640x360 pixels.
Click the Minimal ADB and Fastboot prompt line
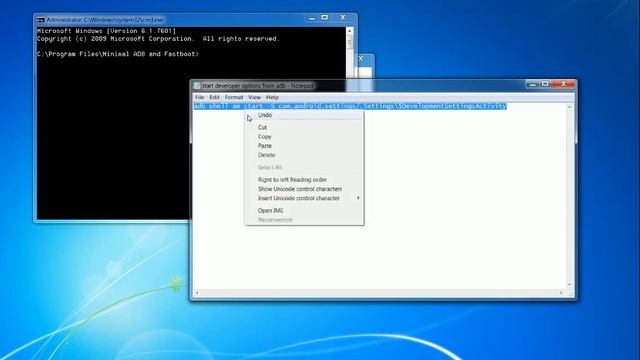(118, 54)
